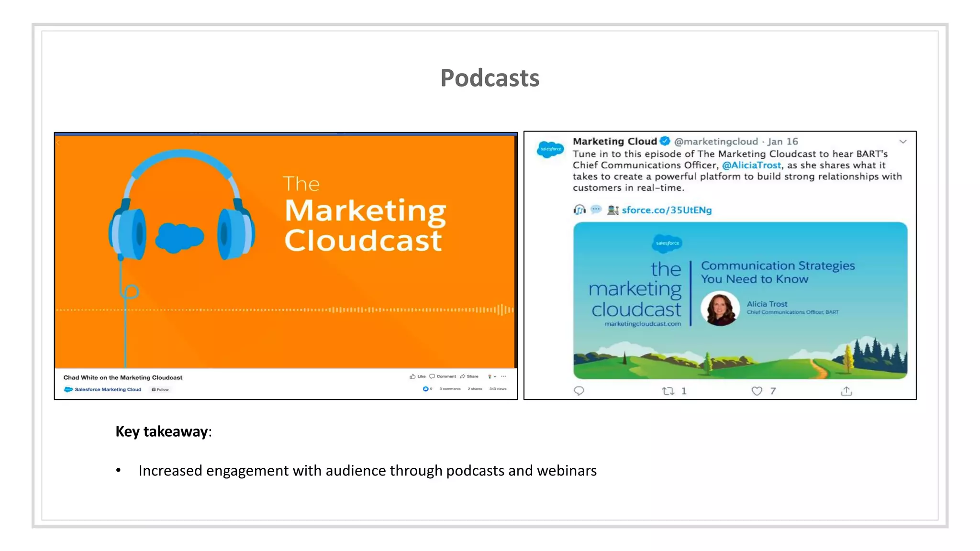Like the tweet with the heart icon
Image resolution: width=980 pixels, height=551 pixels.
pos(757,391)
